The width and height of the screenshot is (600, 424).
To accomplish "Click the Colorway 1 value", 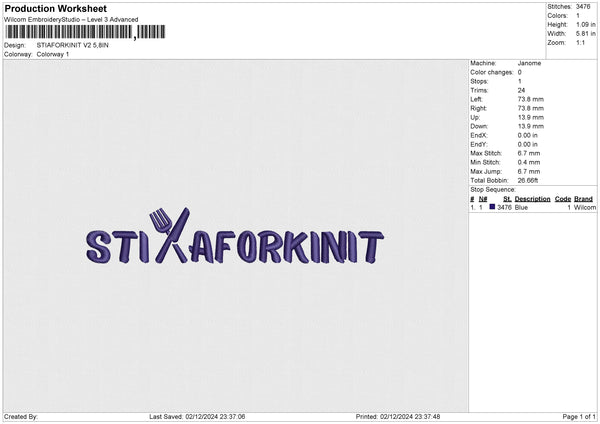I will (53, 54).
